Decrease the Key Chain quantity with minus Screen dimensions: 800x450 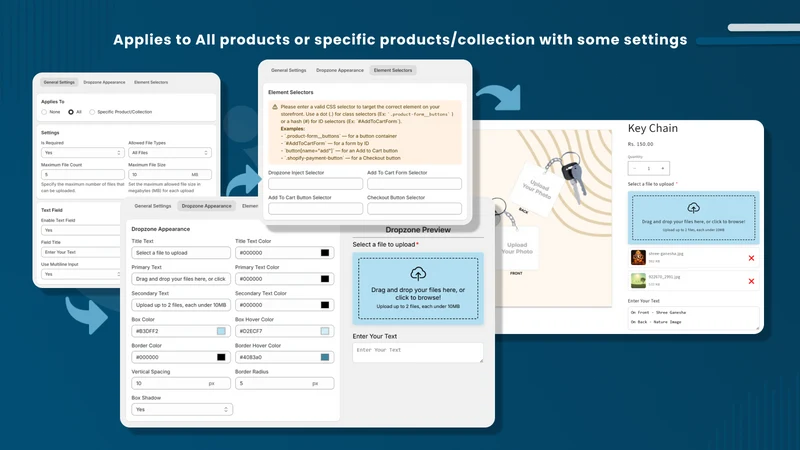pos(635,168)
